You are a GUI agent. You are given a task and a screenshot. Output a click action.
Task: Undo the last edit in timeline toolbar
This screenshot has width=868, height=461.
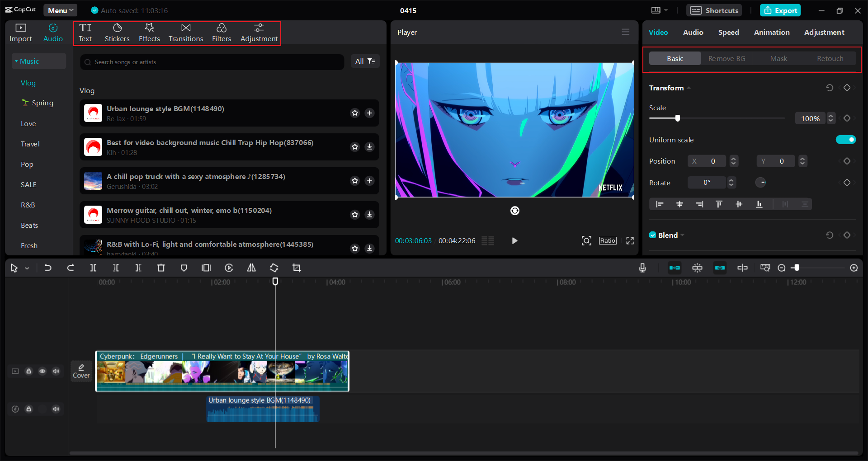coord(48,268)
